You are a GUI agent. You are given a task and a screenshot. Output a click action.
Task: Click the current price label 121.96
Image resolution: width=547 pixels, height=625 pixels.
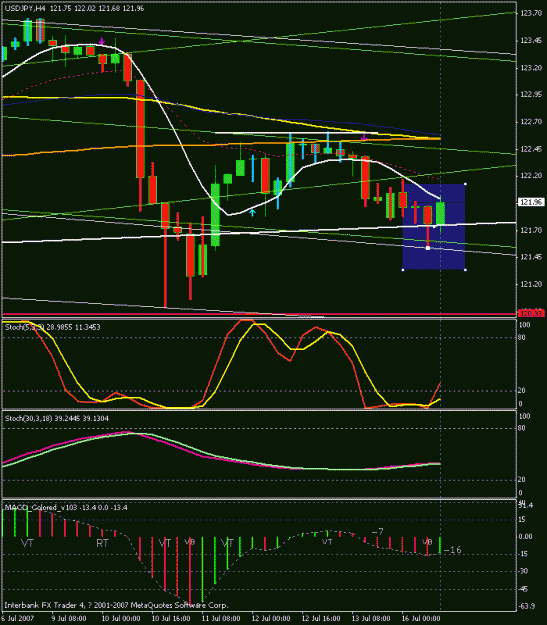(531, 202)
